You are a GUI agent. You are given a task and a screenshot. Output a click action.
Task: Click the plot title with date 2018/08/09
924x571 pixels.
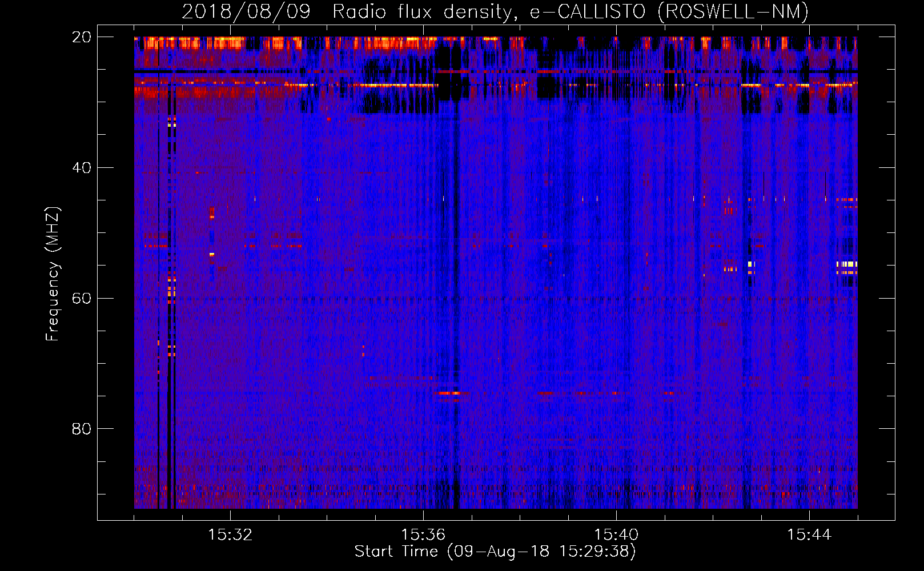click(x=495, y=11)
